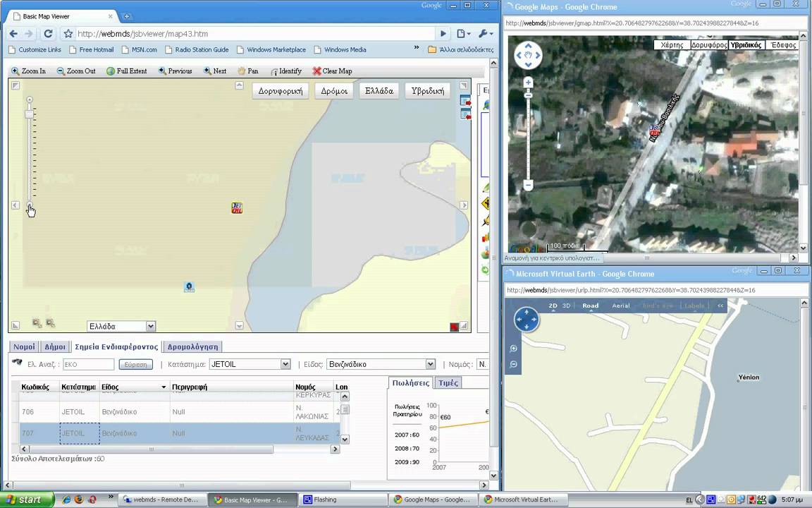The width and height of the screenshot is (812, 508).
Task: Open the Chrome page menu icon
Action: tap(463, 34)
